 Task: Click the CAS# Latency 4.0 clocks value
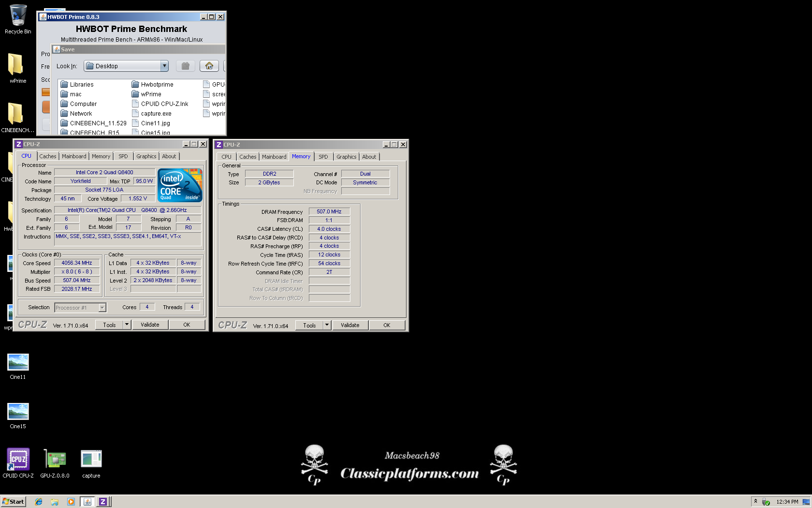(x=329, y=229)
